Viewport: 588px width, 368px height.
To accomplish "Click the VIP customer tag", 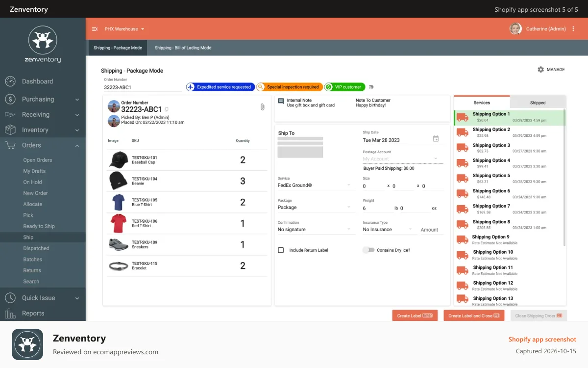I will tap(345, 87).
